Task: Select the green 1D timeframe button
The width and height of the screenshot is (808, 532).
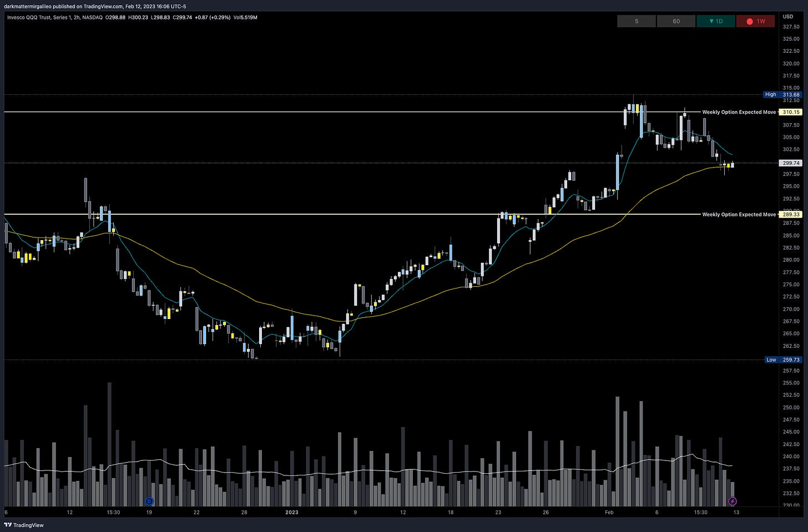Action: tap(716, 21)
